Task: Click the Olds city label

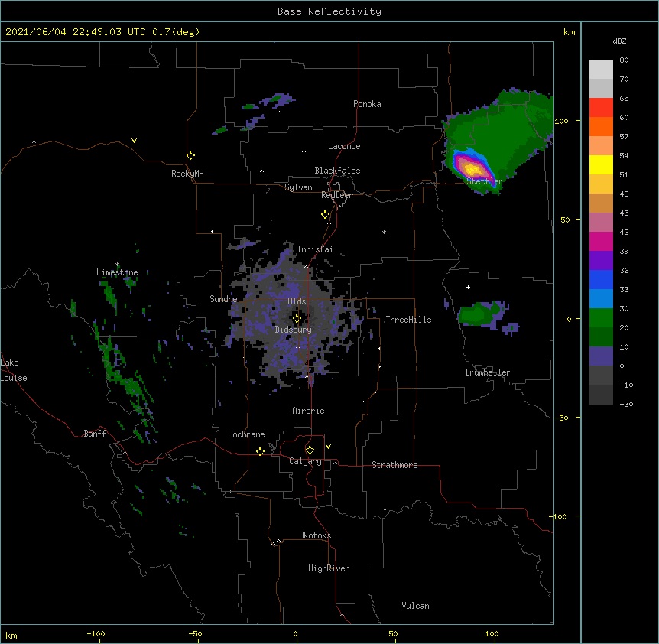Action: tap(297, 301)
